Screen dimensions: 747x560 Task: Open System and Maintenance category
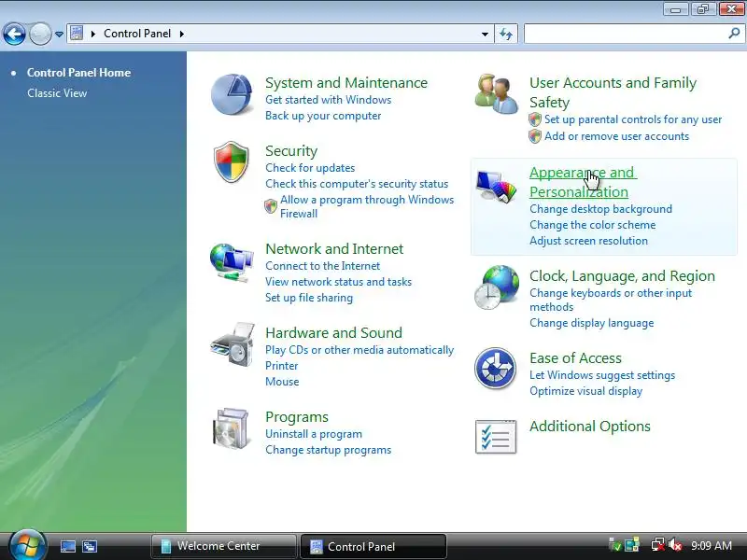[346, 82]
